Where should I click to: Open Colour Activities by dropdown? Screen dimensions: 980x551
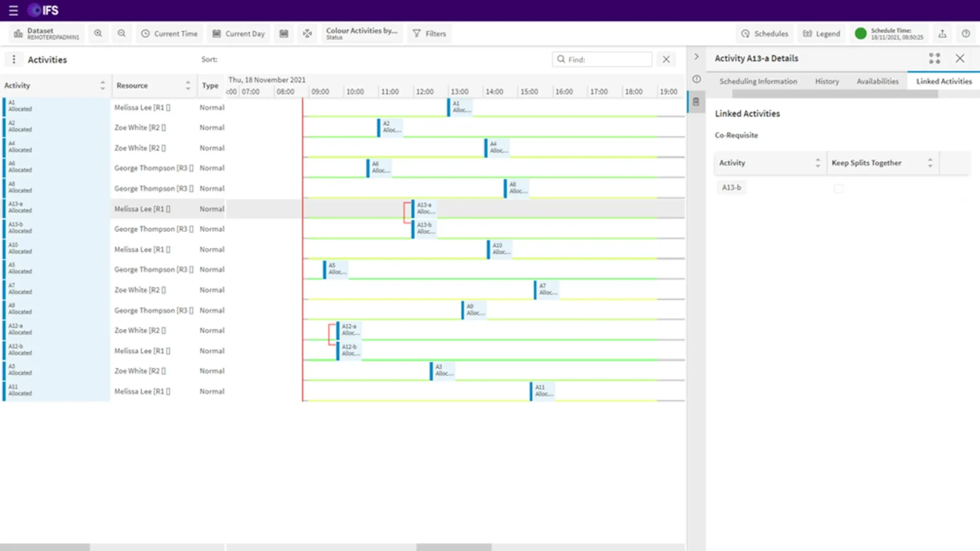coord(362,33)
